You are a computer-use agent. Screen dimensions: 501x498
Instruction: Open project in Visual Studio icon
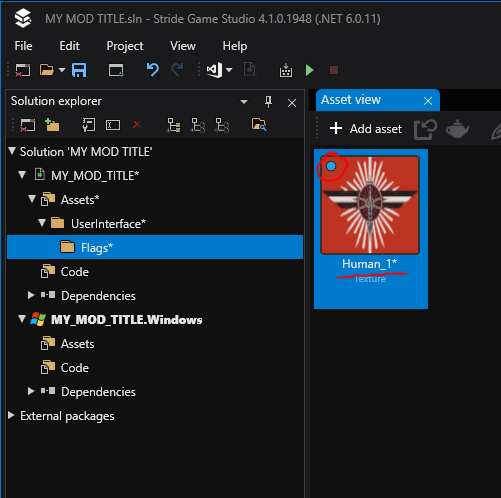[214, 70]
